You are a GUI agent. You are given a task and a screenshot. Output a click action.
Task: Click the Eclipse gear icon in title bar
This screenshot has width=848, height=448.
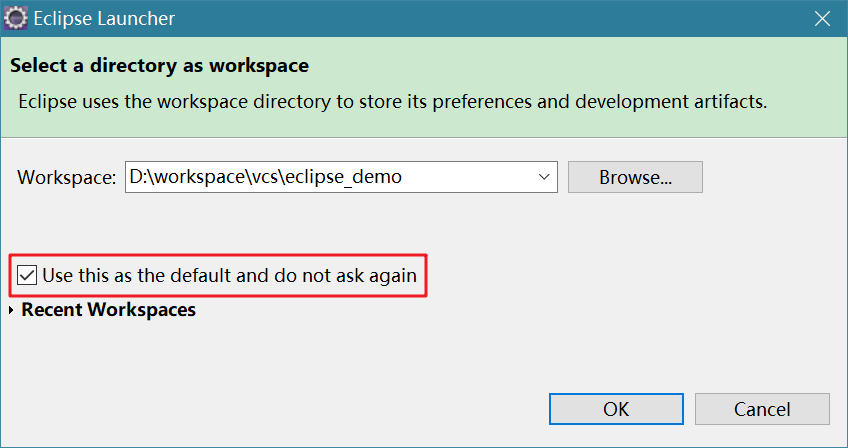pos(15,18)
